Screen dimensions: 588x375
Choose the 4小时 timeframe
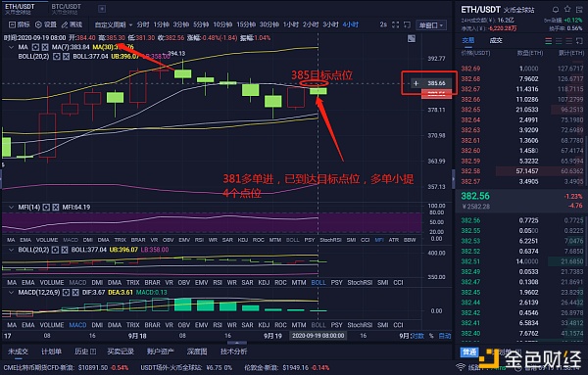tap(350, 24)
